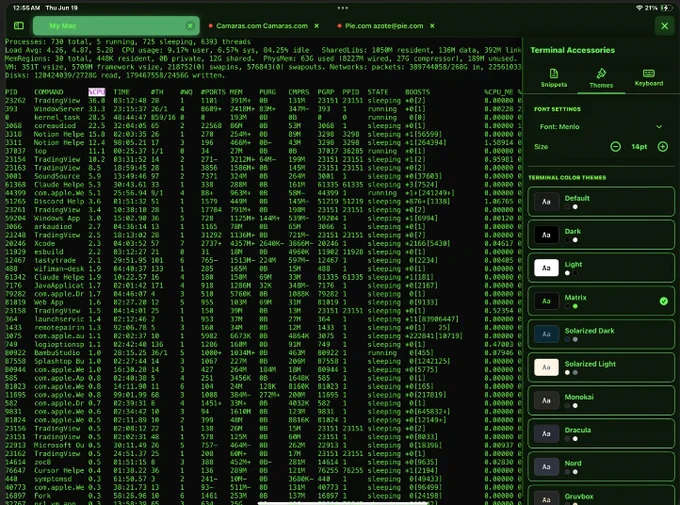Switch to the Pie.com azote@pie.com tab
The image size is (680, 505).
(x=384, y=26)
